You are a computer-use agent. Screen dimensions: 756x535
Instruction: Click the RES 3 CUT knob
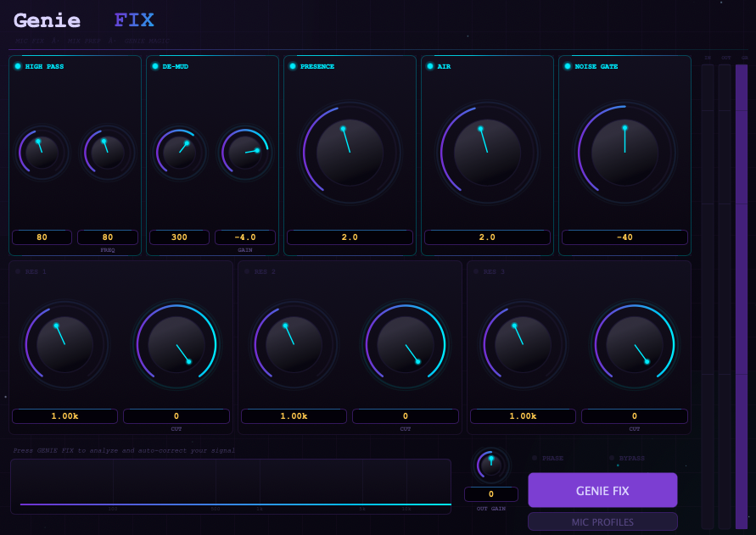point(635,344)
